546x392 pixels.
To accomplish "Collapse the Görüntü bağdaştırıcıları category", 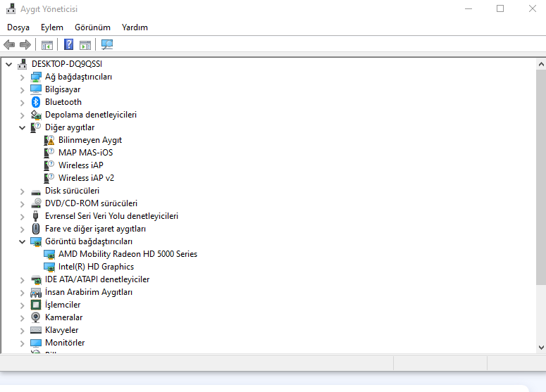I will tap(23, 241).
